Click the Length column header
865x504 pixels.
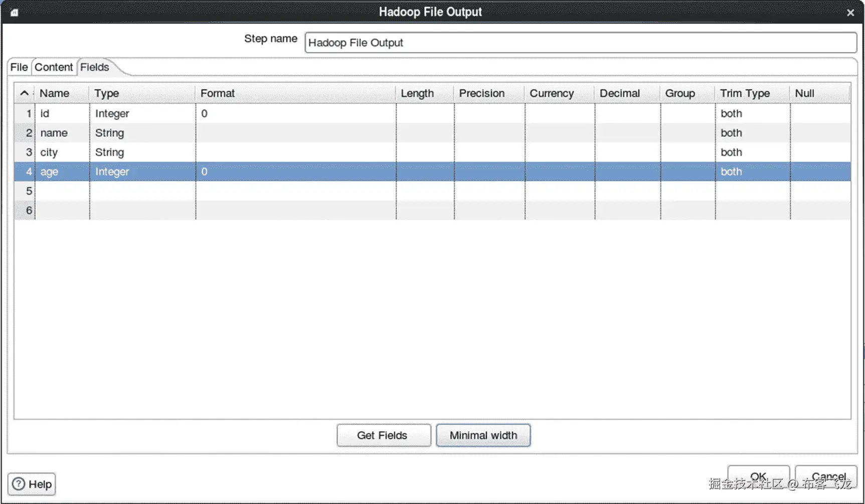425,93
